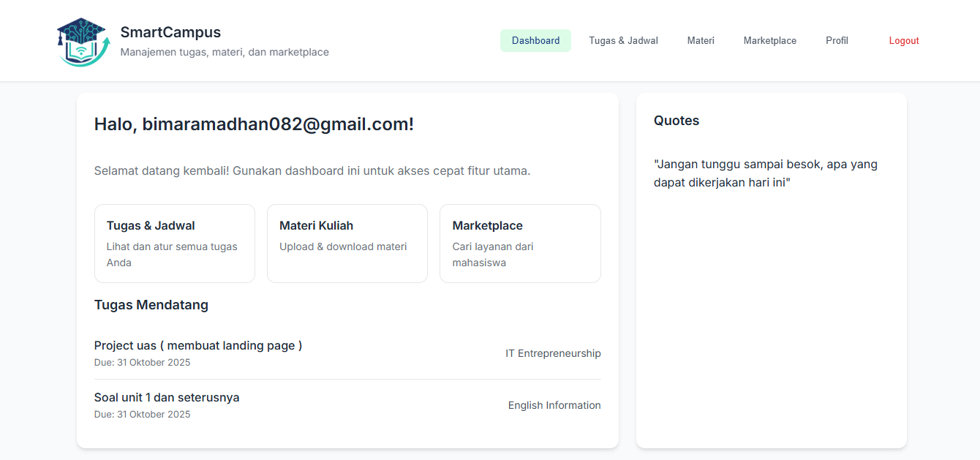Open the Materi navigation item

click(701, 41)
